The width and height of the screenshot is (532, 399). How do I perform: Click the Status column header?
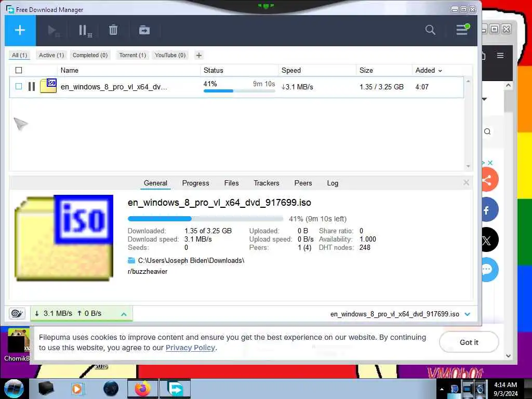pyautogui.click(x=214, y=70)
